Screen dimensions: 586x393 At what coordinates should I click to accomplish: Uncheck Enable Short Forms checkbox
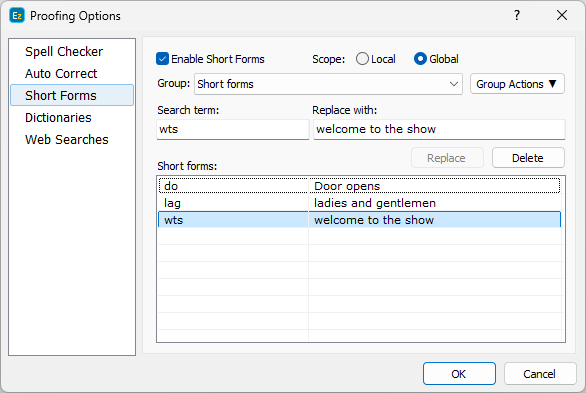[162, 59]
